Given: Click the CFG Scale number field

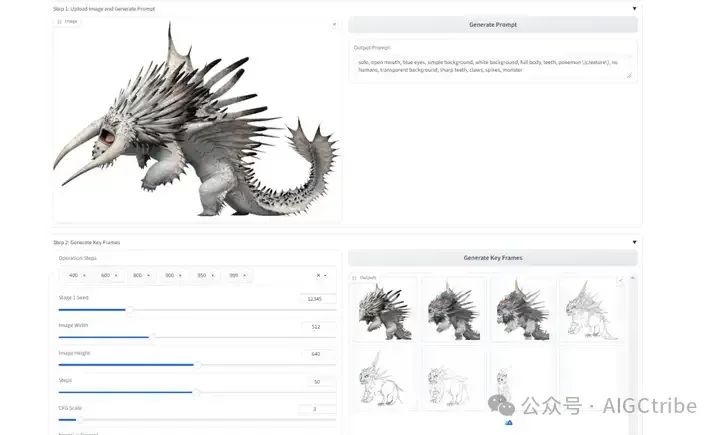Looking at the screenshot, I should click(x=318, y=409).
